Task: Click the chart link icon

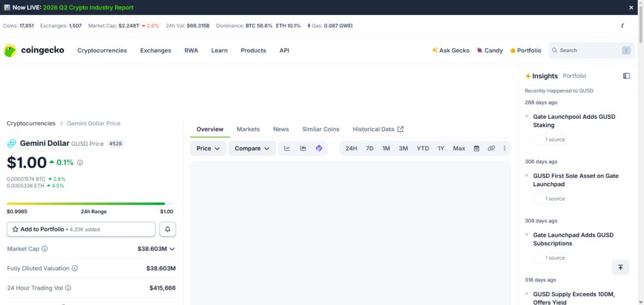Action: pos(491,148)
